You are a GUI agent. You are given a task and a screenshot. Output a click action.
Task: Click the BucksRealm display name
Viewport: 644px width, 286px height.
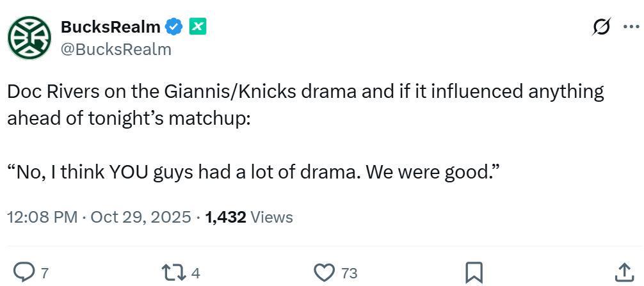[110, 27]
